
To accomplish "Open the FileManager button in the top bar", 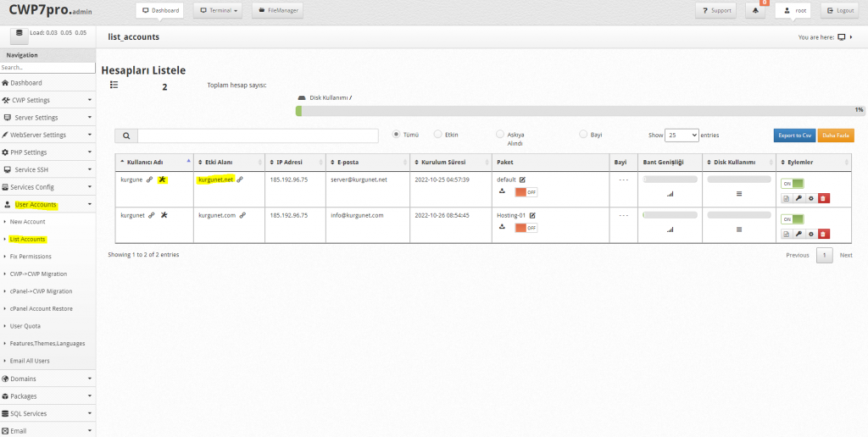I will click(277, 10).
